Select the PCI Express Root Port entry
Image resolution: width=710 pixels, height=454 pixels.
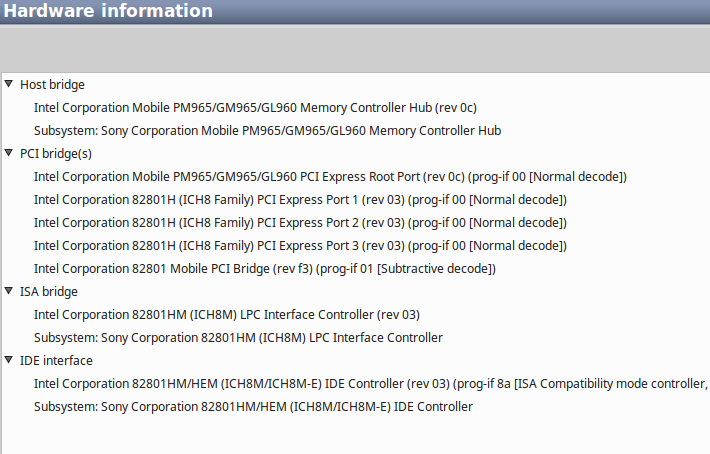click(x=330, y=176)
